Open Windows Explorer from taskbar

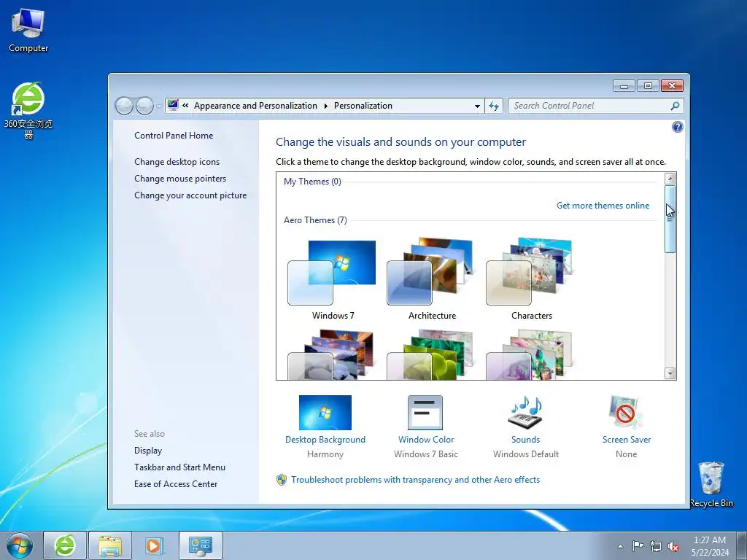point(109,545)
